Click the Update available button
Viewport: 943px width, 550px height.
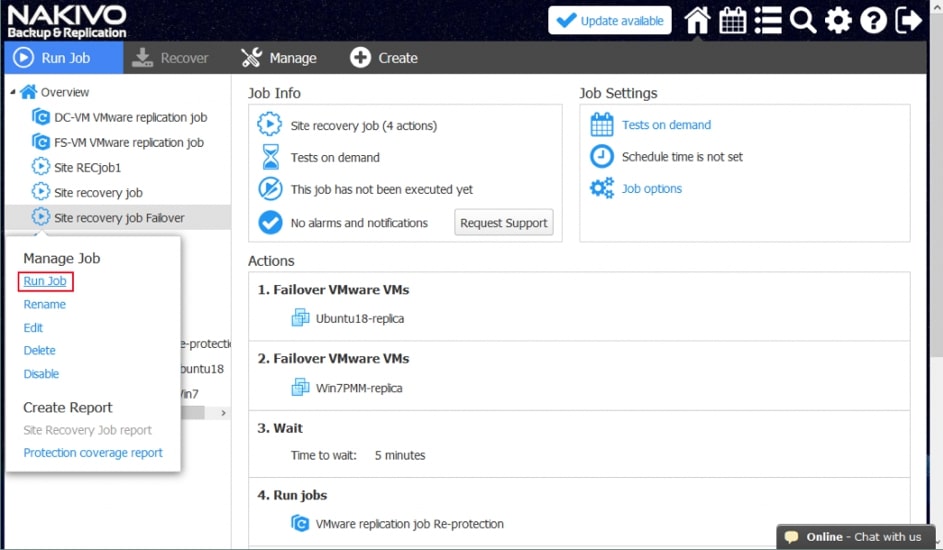click(609, 20)
